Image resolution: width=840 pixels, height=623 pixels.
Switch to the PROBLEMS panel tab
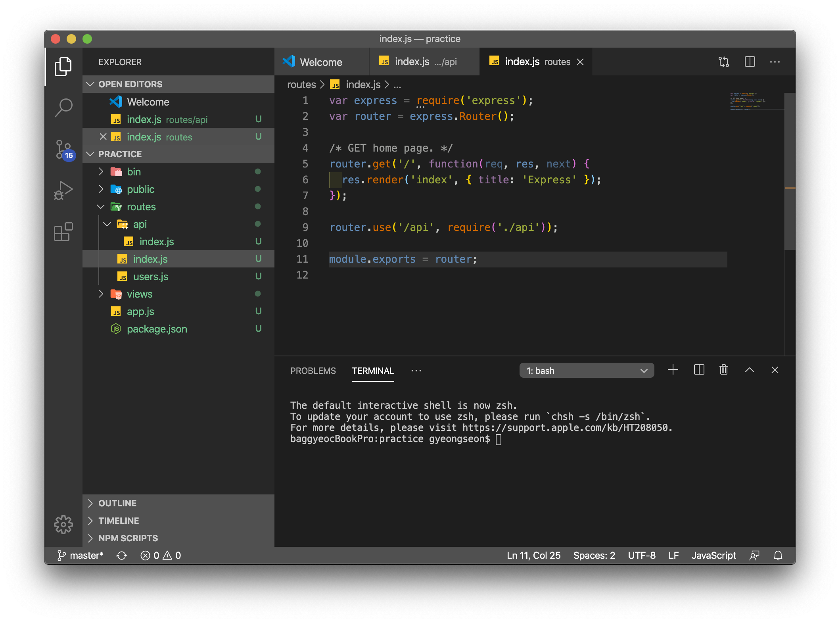313,371
